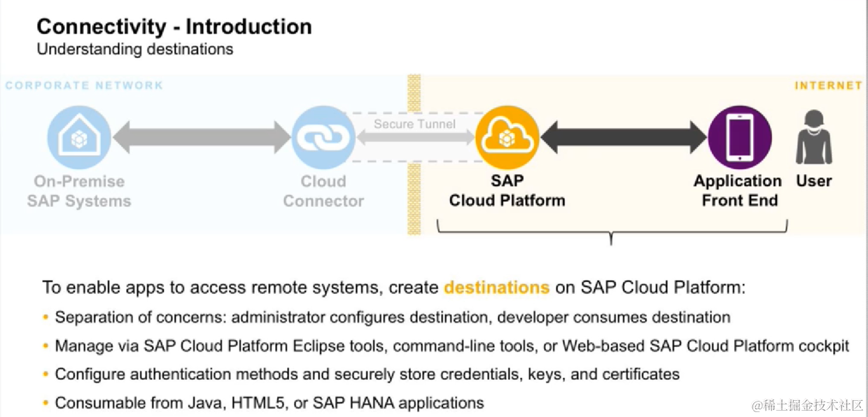Viewport: 868px width, 417px height.
Task: Click the purple Application Front End phone icon
Action: pyautogui.click(x=740, y=137)
